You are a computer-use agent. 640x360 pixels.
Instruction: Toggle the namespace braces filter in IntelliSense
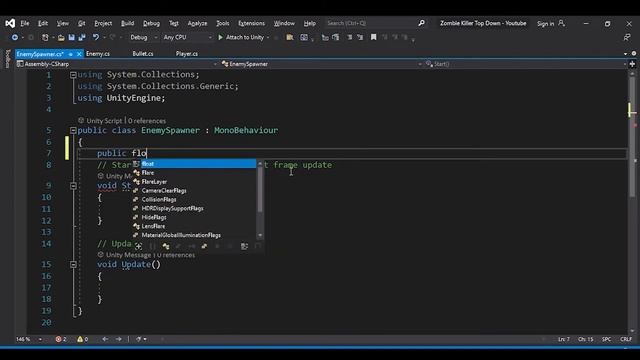coord(152,246)
